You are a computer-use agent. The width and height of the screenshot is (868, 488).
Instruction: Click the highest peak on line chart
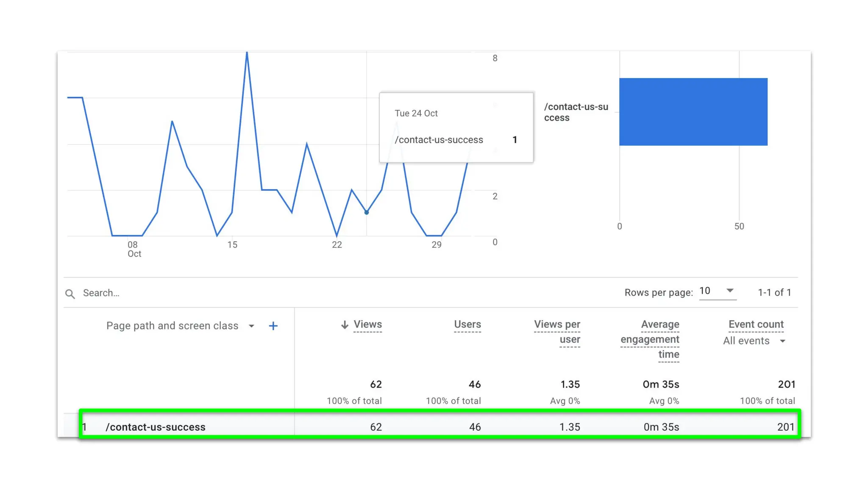click(x=247, y=53)
